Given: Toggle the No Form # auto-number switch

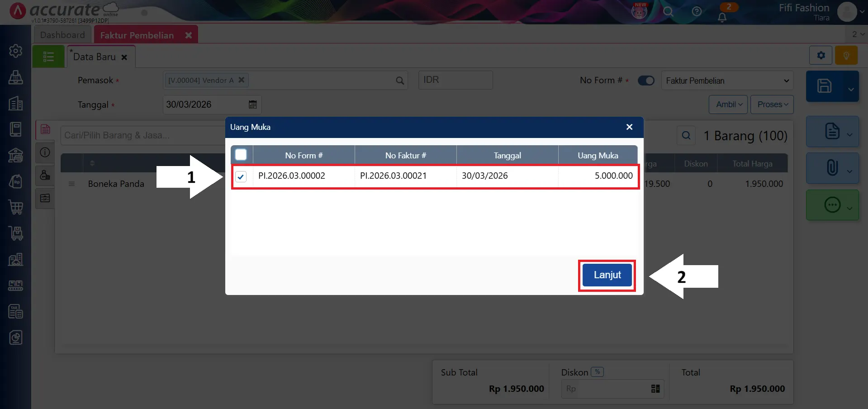Looking at the screenshot, I should 645,81.
